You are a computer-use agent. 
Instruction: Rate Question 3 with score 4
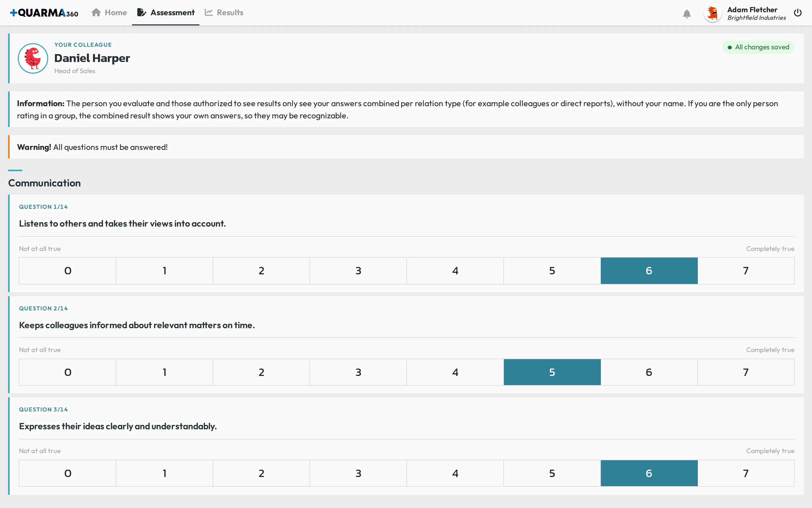(x=455, y=473)
